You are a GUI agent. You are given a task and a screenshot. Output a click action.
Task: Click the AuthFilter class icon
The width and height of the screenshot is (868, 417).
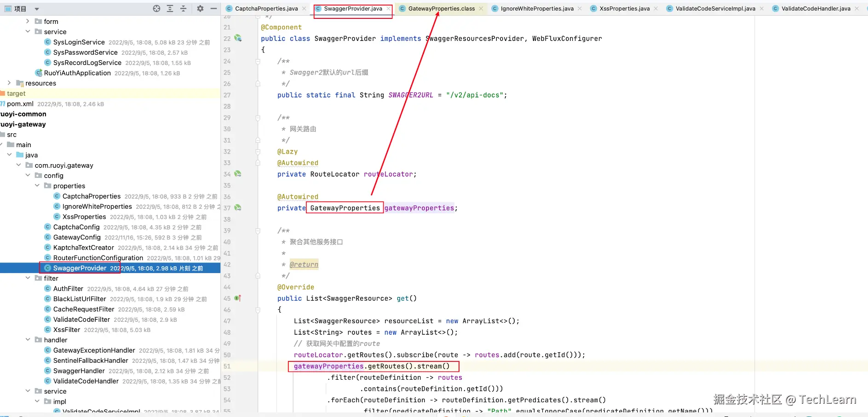(47, 289)
